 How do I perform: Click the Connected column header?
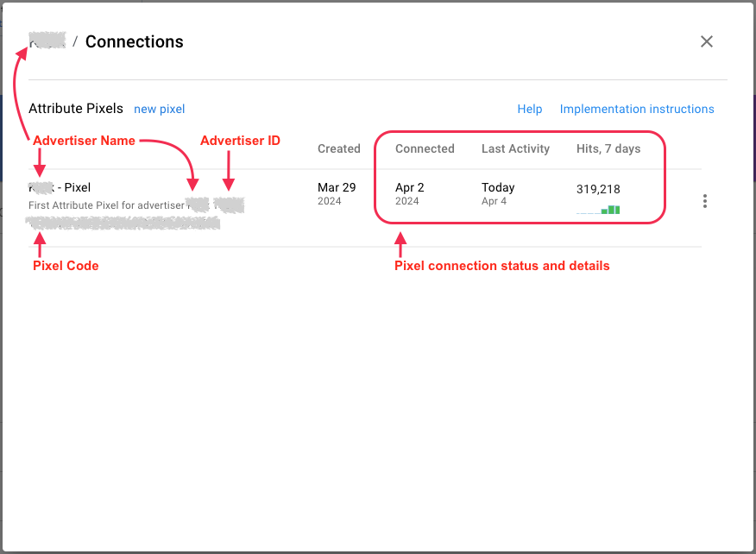[x=425, y=148]
